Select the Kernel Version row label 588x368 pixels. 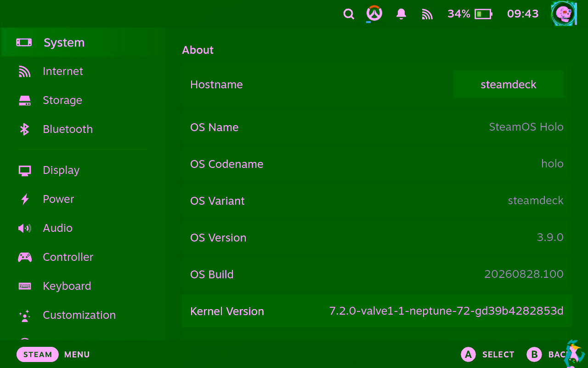tap(227, 311)
